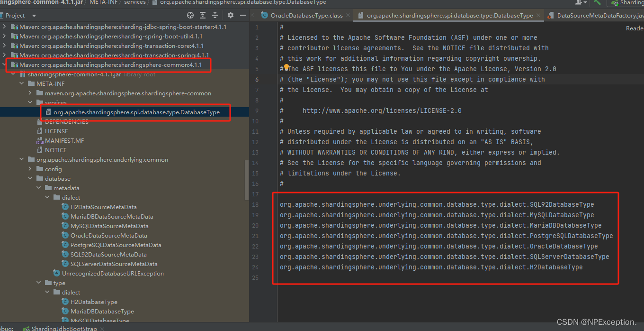Expand sharding-spring-boot-util:4.1.1 library node

point(5,36)
